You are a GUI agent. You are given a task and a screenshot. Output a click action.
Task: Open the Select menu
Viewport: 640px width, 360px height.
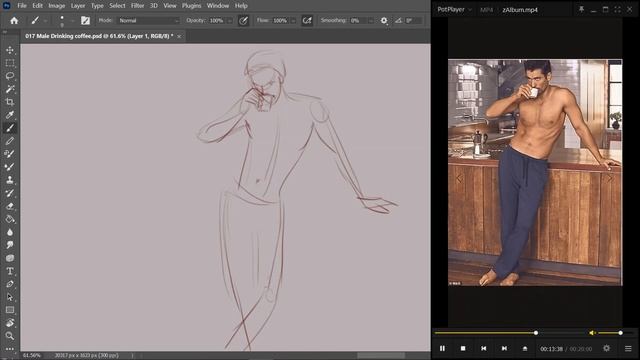tap(117, 6)
